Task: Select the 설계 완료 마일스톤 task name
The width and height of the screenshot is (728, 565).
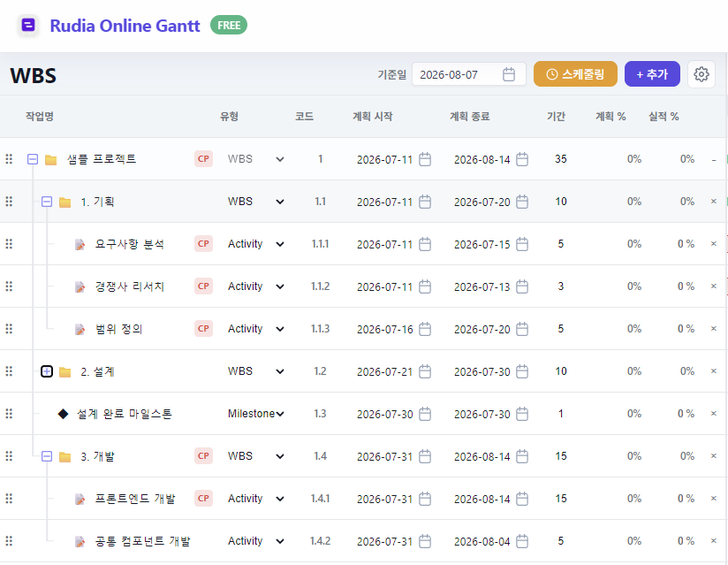Action: click(125, 414)
